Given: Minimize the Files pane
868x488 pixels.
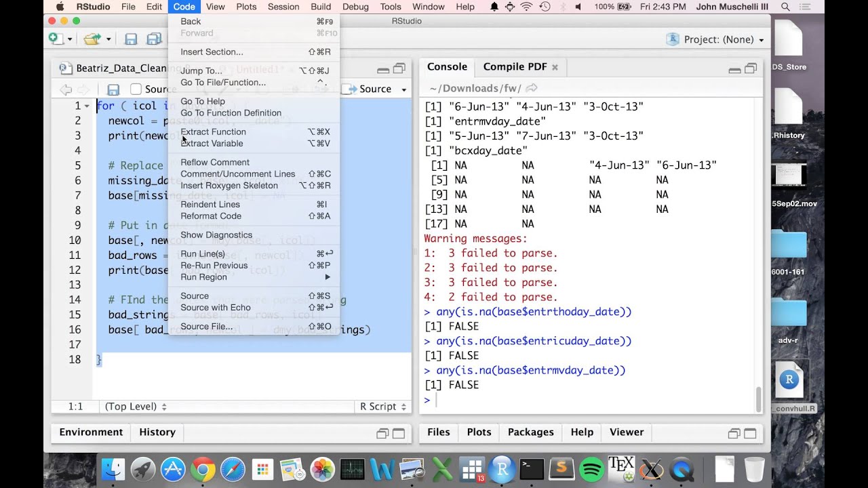Looking at the screenshot, I should pyautogui.click(x=734, y=434).
